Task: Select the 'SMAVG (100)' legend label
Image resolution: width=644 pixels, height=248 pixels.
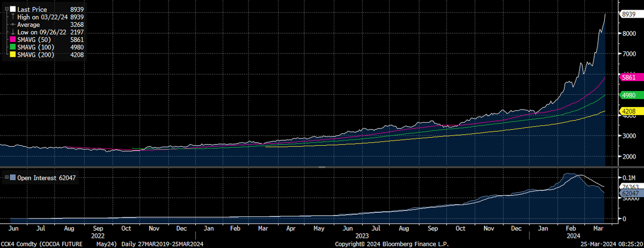Action: (x=36, y=47)
